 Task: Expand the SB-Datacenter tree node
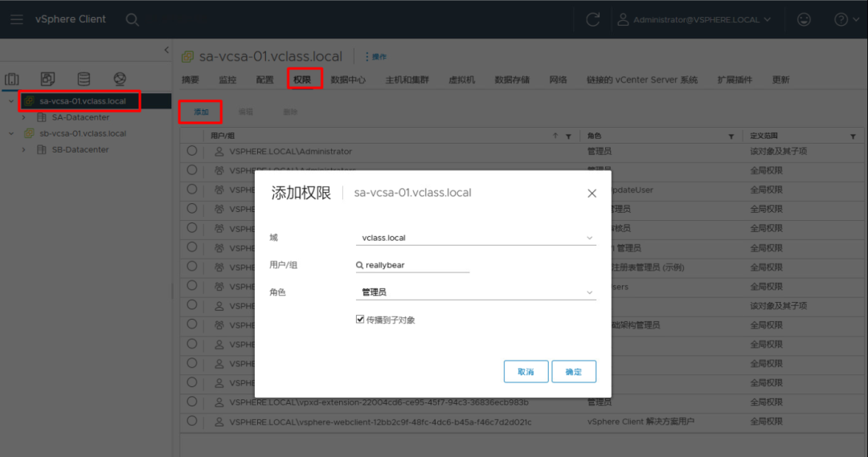pyautogui.click(x=24, y=149)
